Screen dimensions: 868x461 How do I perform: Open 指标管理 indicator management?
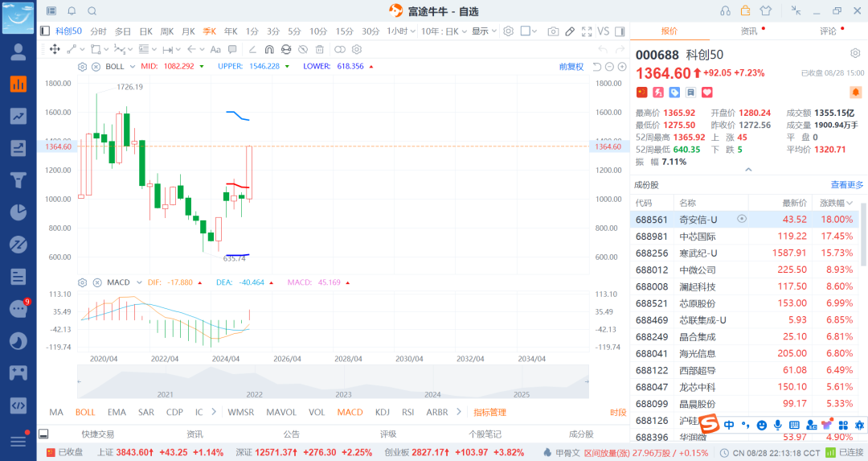(490, 412)
